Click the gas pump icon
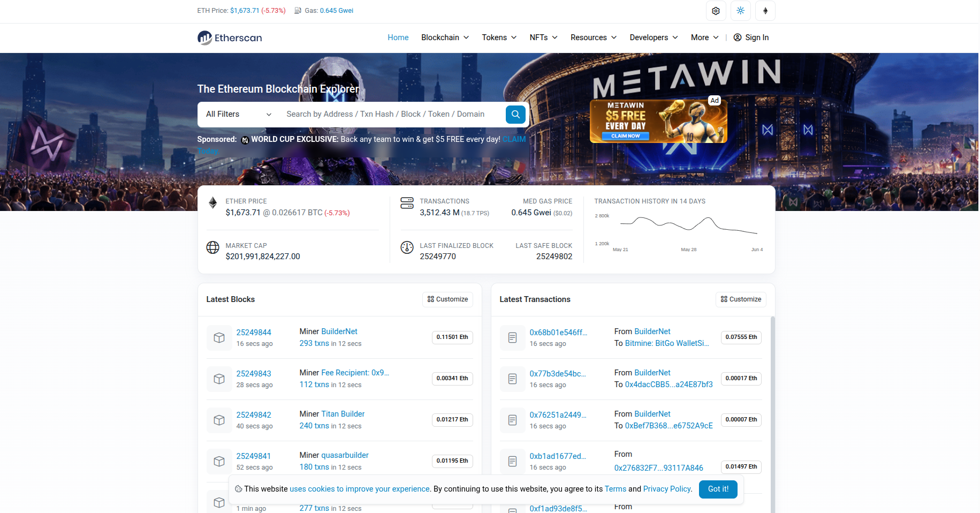This screenshot has height=513, width=980. click(x=298, y=11)
